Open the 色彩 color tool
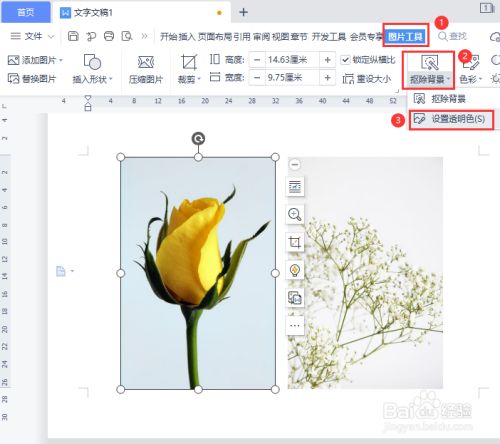The width and height of the screenshot is (500, 444). coord(470,69)
